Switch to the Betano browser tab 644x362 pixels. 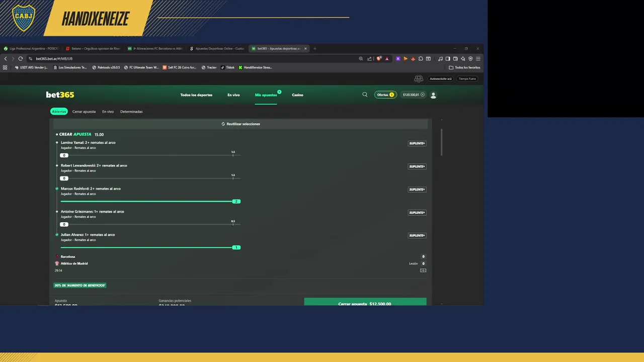94,49
